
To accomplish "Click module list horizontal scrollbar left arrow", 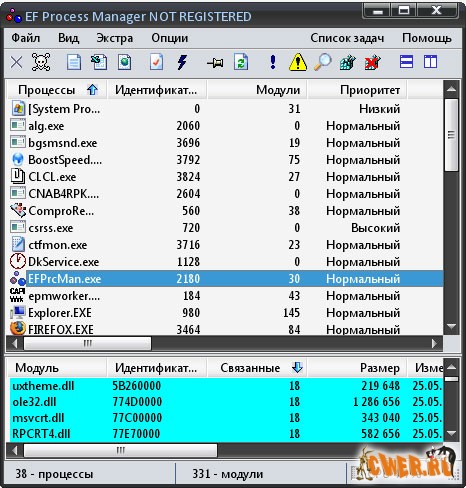I will (14, 450).
